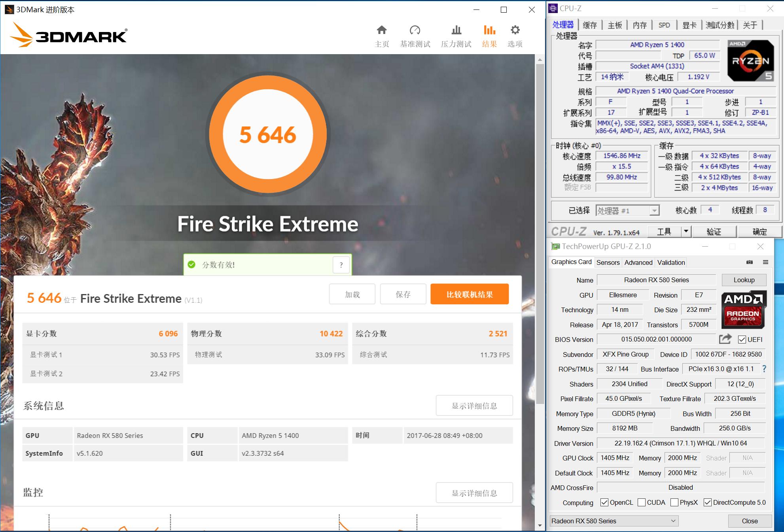Toggle the OpenCL checkbox in GPU-Z
Screen dimensions: 784x532
(604, 502)
